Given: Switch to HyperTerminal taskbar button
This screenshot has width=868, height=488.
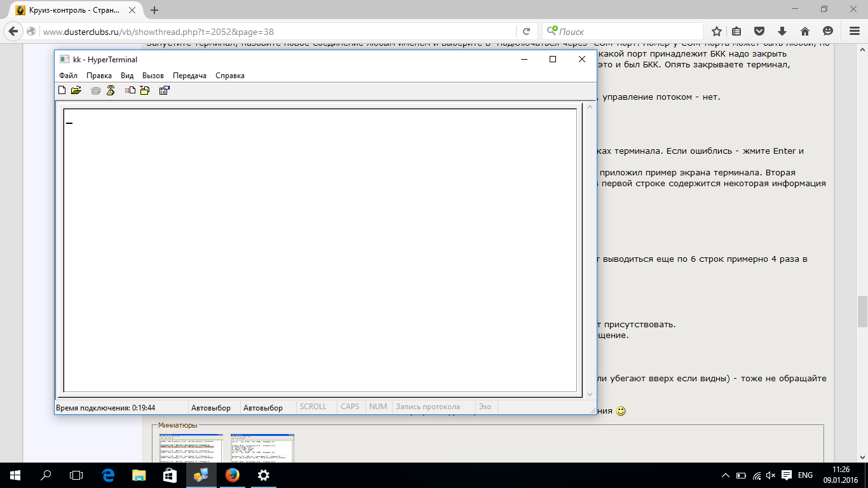Looking at the screenshot, I should point(201,475).
